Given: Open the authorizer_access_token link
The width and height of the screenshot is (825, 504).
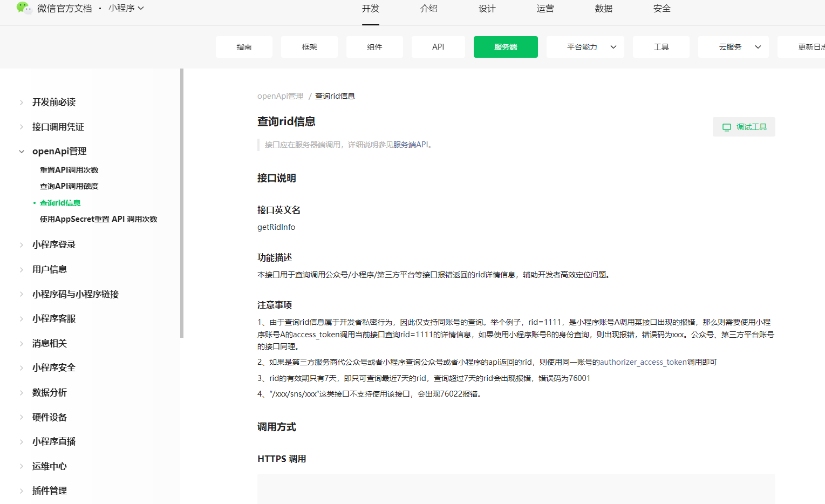Looking at the screenshot, I should point(643,362).
